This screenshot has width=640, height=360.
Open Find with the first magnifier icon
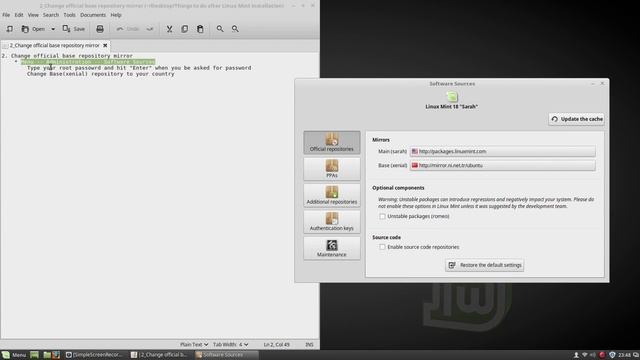[220, 29]
